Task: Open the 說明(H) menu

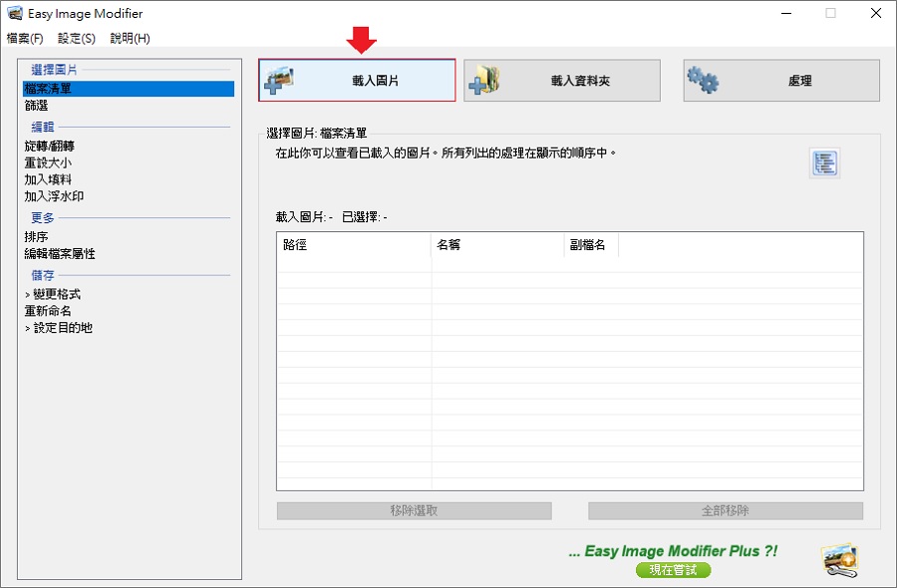Action: (130, 38)
